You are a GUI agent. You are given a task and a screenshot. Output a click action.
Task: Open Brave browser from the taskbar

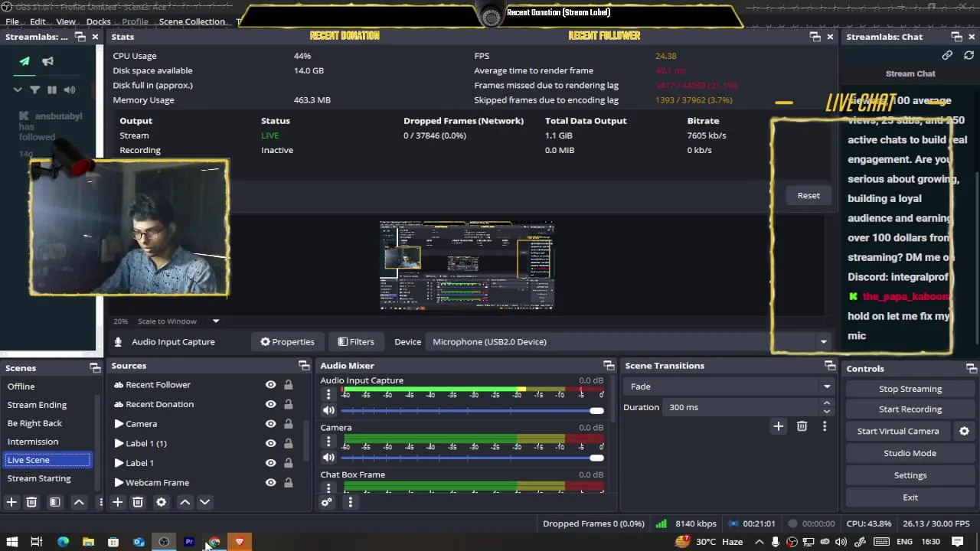click(x=240, y=542)
